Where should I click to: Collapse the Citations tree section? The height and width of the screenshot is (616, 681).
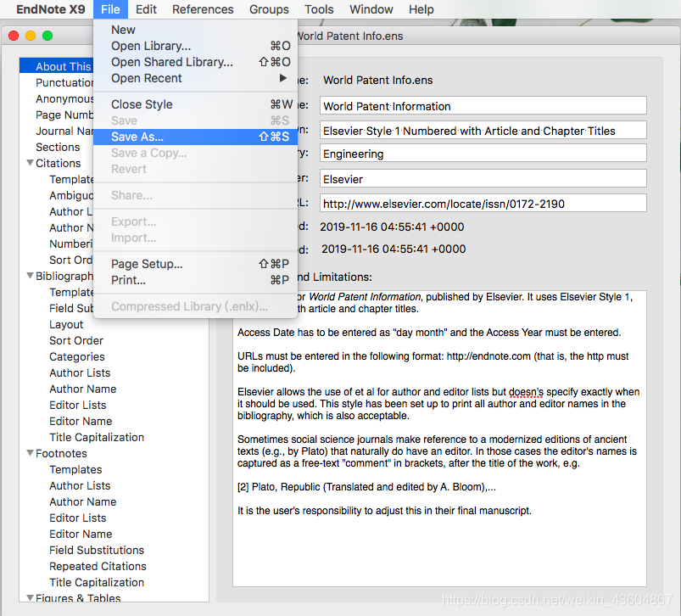tap(30, 163)
